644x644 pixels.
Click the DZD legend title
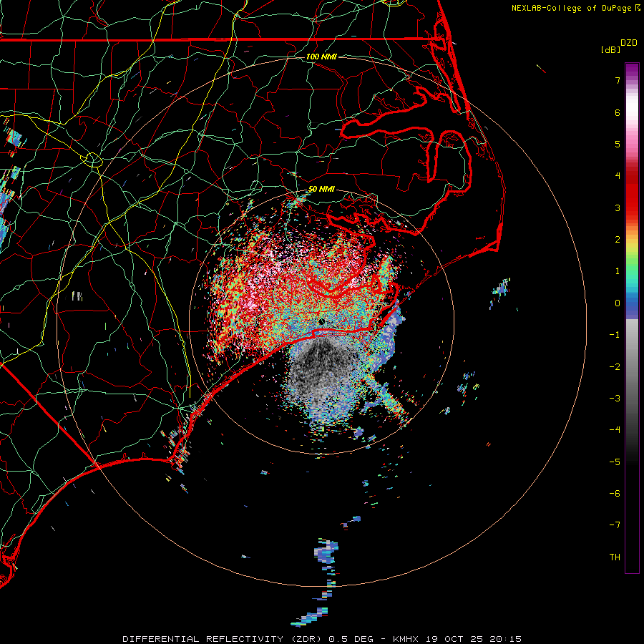click(x=629, y=43)
